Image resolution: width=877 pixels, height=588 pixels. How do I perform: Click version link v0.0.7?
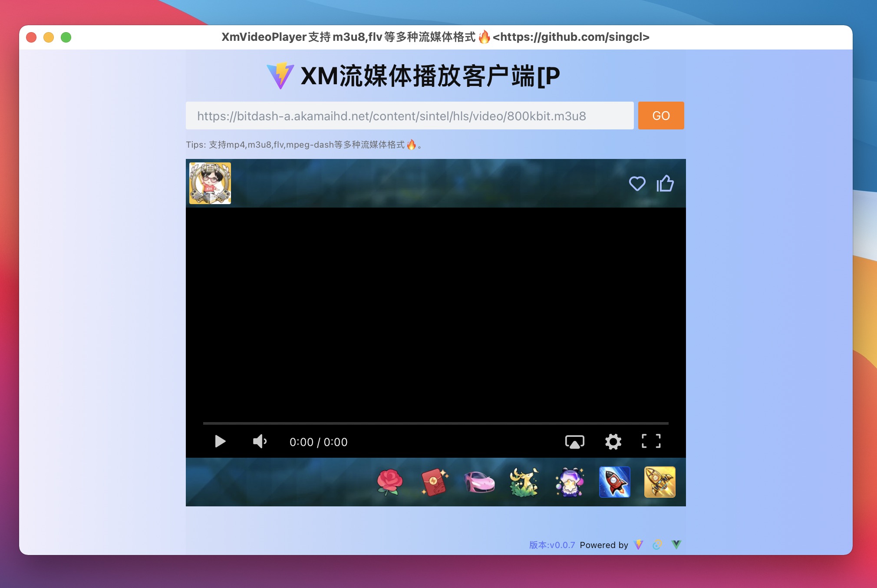pos(551,545)
